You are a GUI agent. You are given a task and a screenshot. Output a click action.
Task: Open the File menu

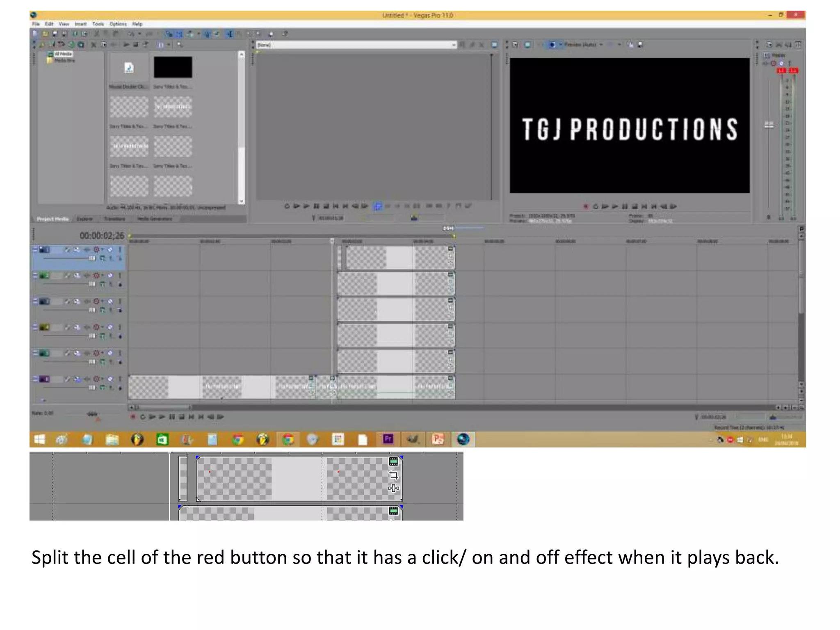coord(36,24)
